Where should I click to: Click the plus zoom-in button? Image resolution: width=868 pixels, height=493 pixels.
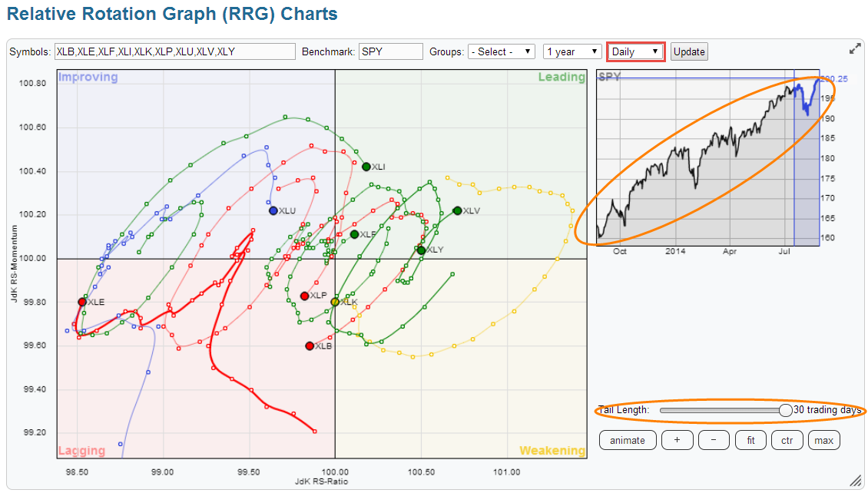pos(676,440)
